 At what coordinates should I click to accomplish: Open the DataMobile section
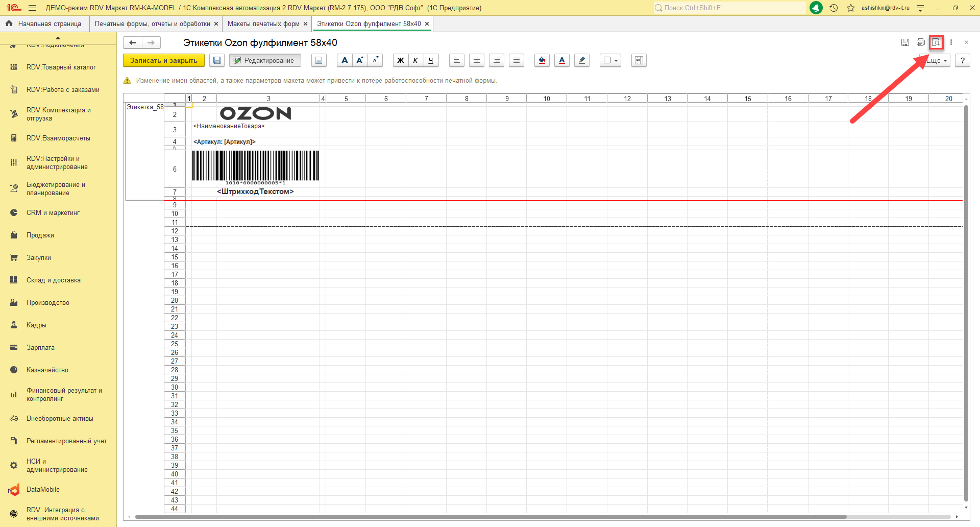pos(58,489)
